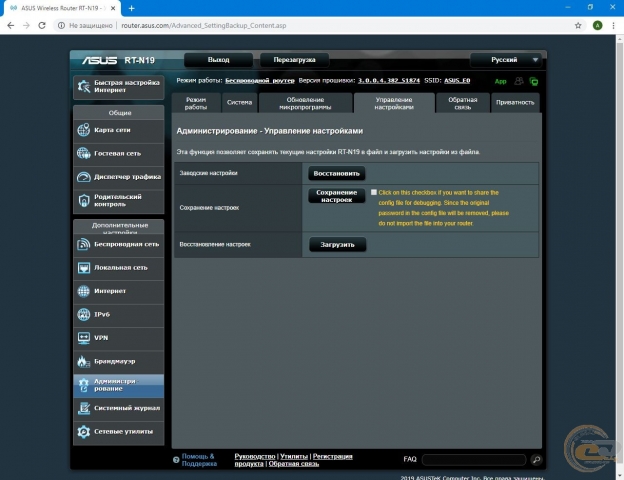Click the App status icon in header
The width and height of the screenshot is (624, 480).
pyautogui.click(x=500, y=82)
